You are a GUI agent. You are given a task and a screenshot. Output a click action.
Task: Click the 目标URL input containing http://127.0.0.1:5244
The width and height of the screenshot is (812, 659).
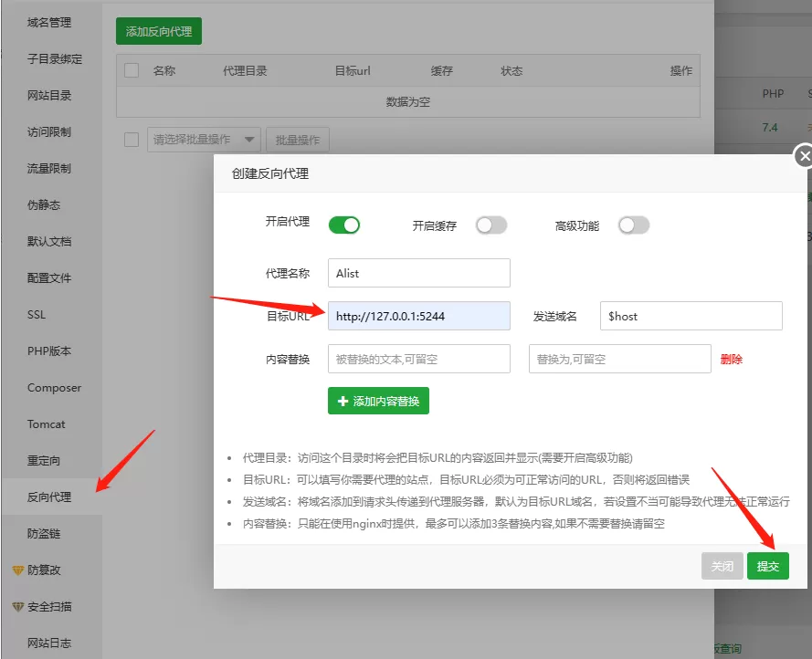(x=418, y=315)
